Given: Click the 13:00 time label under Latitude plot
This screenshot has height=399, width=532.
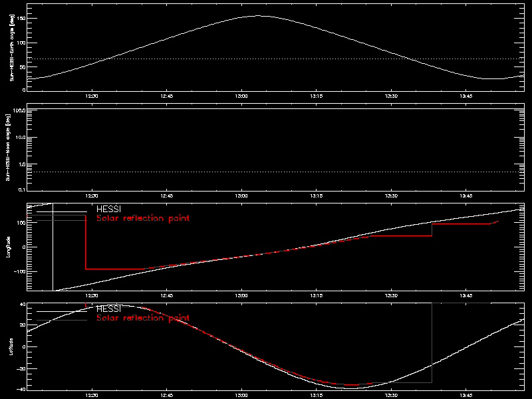Looking at the screenshot, I should (x=241, y=396).
